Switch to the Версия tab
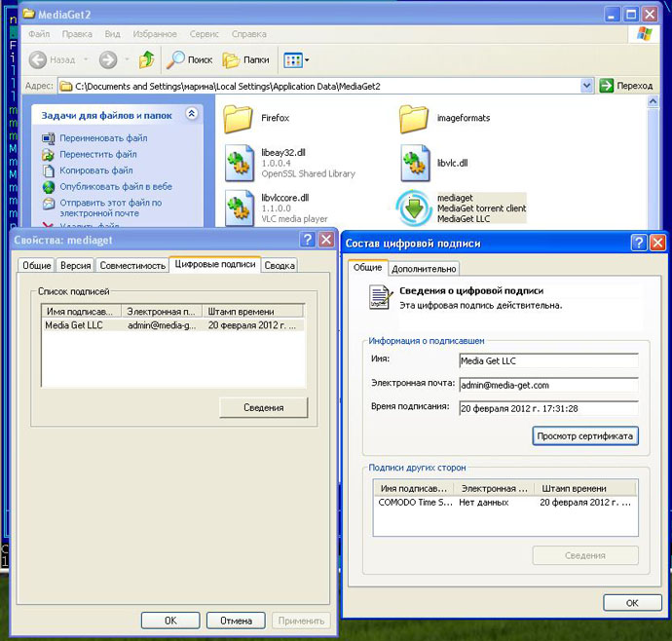Image resolution: width=672 pixels, height=641 pixels. click(x=75, y=265)
